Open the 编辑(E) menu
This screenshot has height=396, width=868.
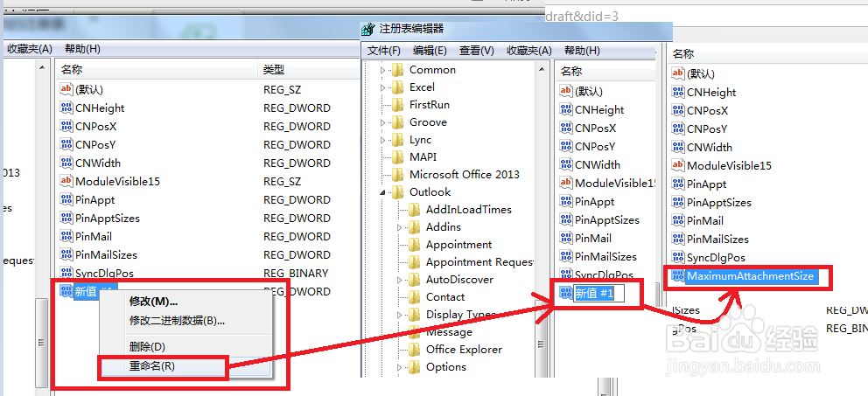tap(430, 51)
